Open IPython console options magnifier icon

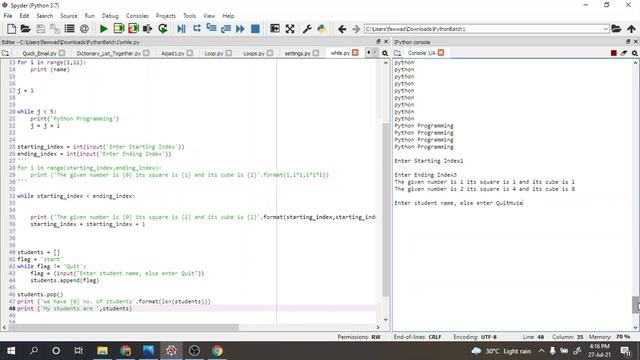point(635,53)
